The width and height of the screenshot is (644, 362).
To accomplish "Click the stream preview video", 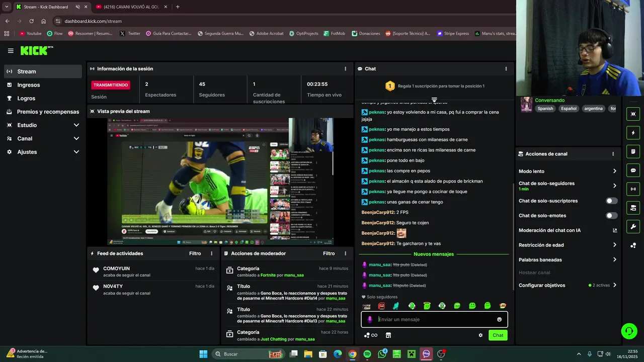I will (220, 182).
